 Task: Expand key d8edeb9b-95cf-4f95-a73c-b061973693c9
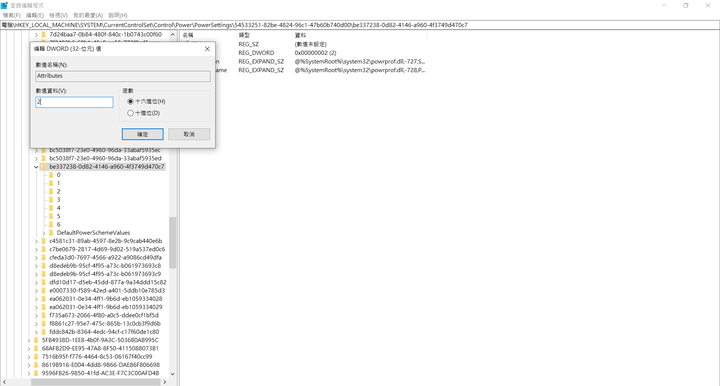tap(36, 274)
